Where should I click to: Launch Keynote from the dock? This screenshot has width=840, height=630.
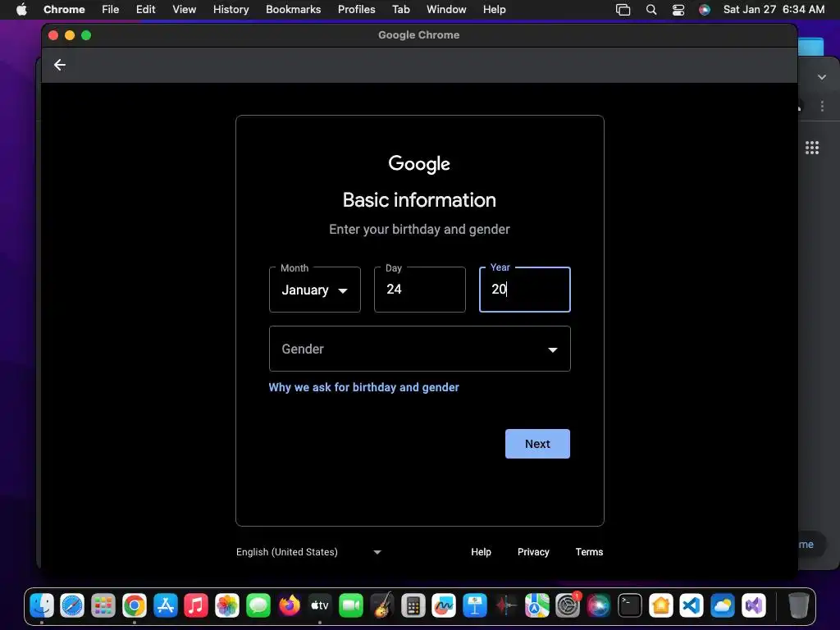coord(475,606)
